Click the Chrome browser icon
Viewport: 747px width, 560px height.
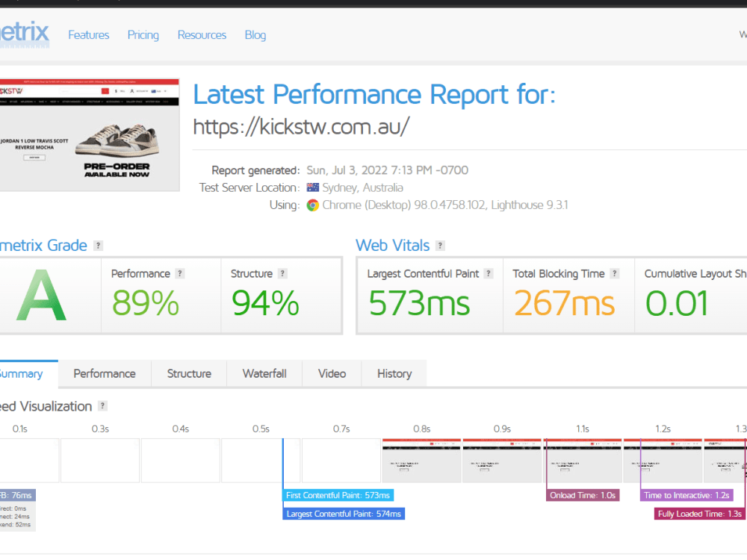[312, 205]
